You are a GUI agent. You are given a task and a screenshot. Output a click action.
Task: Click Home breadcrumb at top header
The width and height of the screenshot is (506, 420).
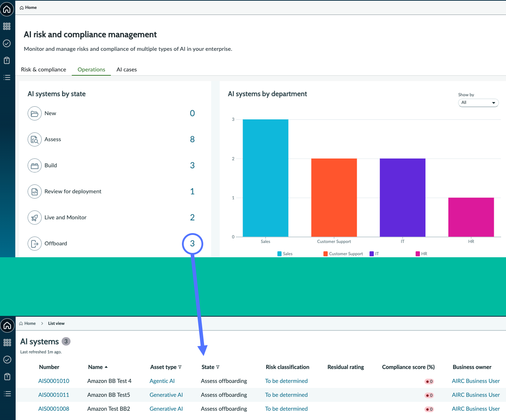(x=28, y=7)
